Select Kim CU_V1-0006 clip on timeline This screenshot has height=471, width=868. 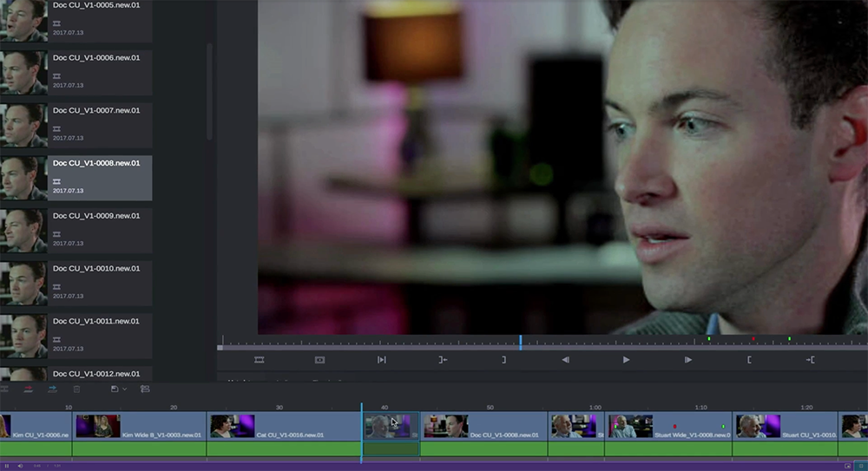36,426
